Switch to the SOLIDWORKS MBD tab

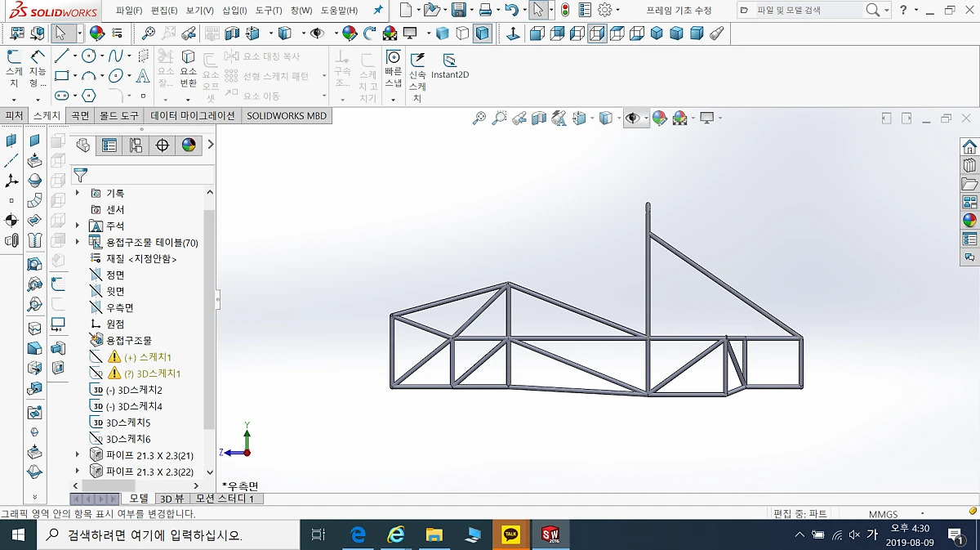(287, 116)
